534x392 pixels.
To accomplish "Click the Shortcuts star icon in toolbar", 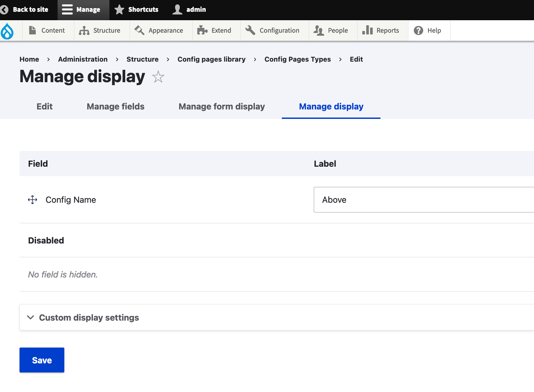I will [119, 9].
